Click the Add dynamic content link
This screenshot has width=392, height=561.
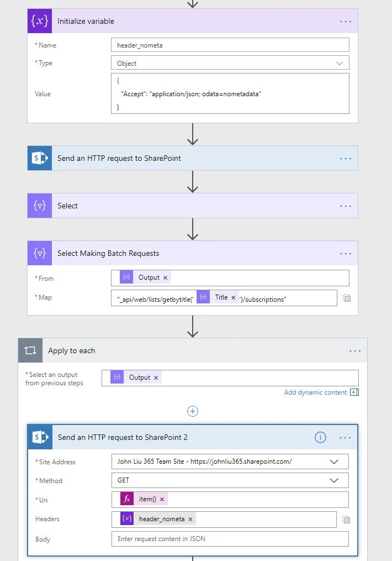click(316, 392)
